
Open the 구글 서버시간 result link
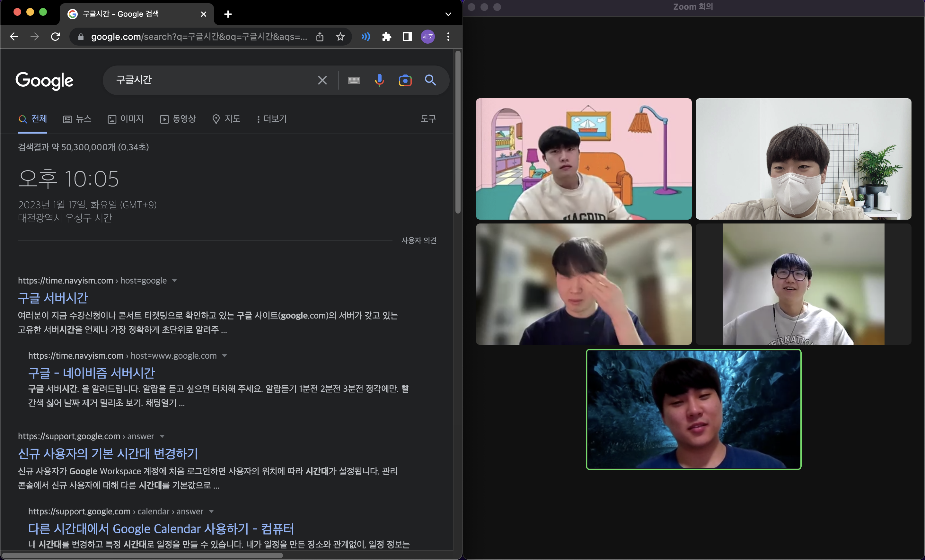coord(53,298)
